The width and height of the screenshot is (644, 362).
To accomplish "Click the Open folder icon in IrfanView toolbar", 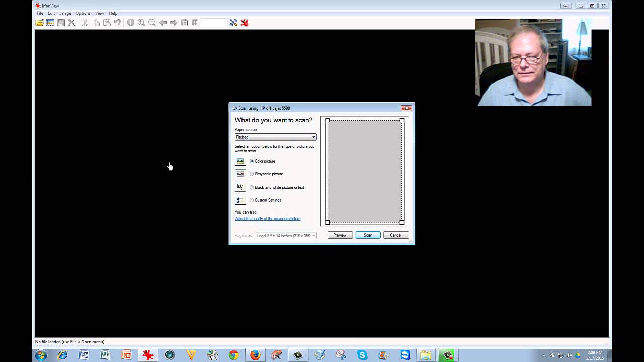I will (x=39, y=23).
